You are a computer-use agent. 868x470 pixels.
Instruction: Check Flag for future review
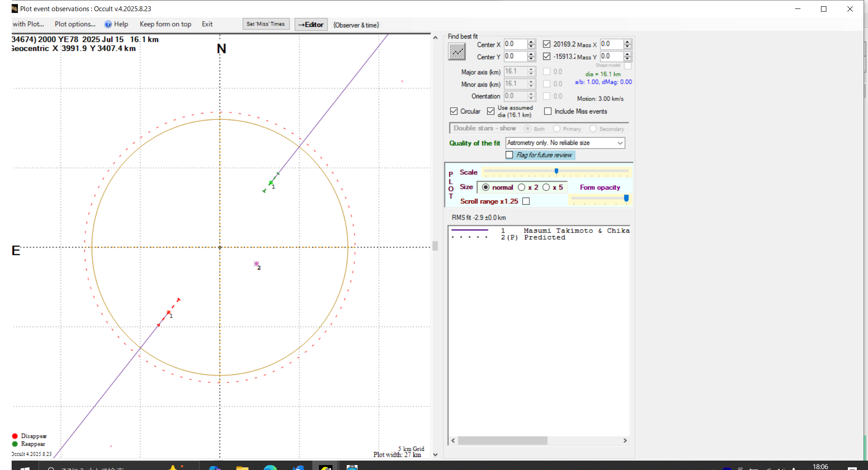[x=509, y=155]
